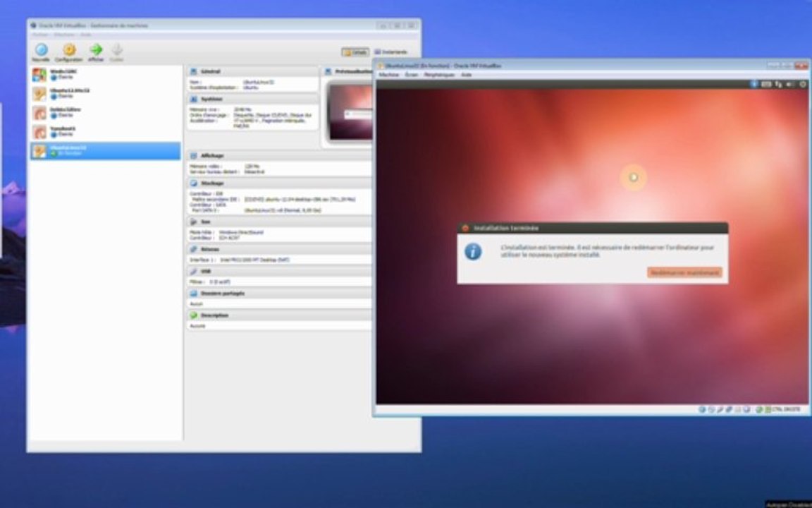Click the Installation terminée dialog title bar
Screen dimensions: 812x508
pos(592,228)
